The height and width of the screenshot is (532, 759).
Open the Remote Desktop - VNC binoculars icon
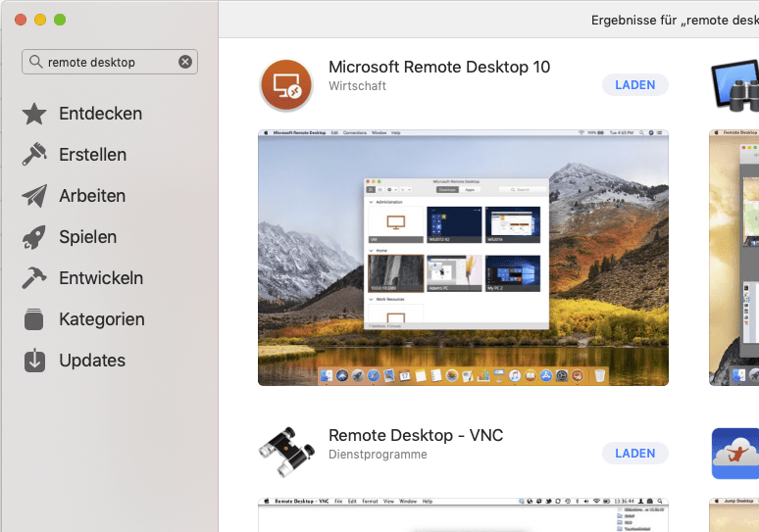(286, 453)
